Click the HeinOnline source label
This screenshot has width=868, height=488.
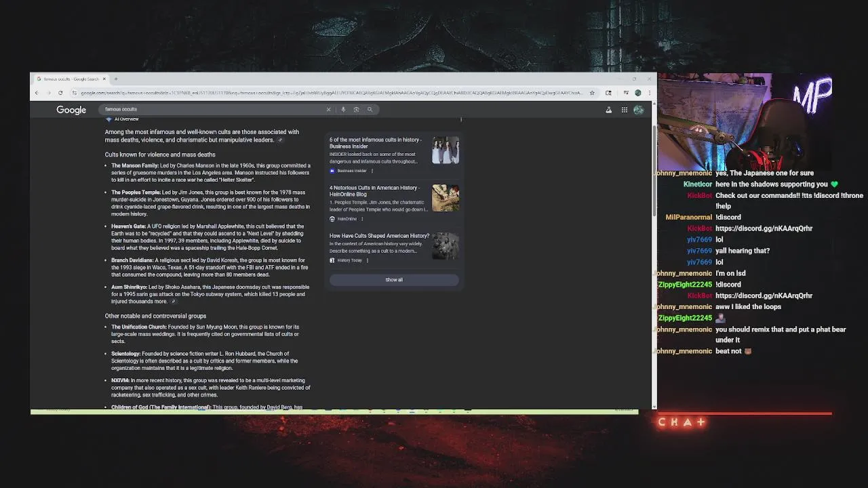(347, 219)
